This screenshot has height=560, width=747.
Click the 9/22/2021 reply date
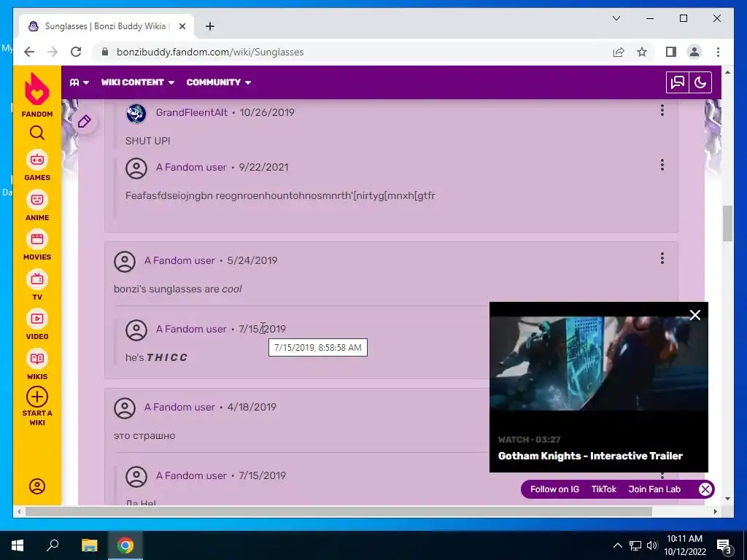coord(263,167)
